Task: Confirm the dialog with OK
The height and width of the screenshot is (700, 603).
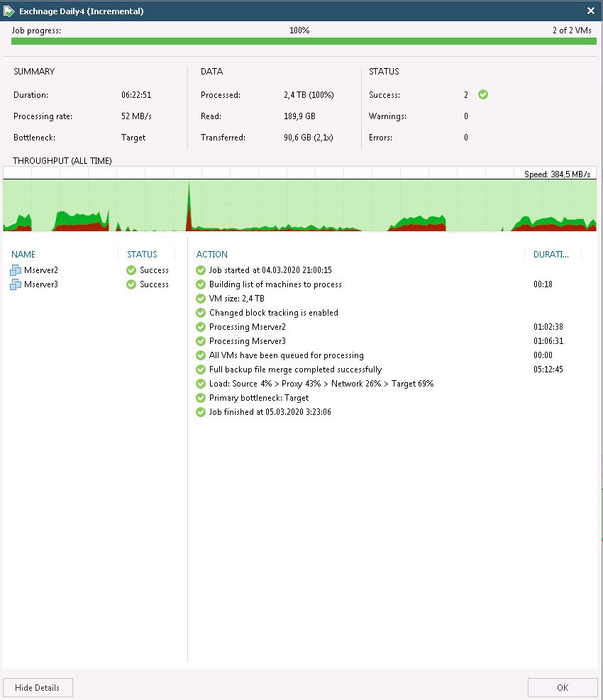Action: click(563, 687)
